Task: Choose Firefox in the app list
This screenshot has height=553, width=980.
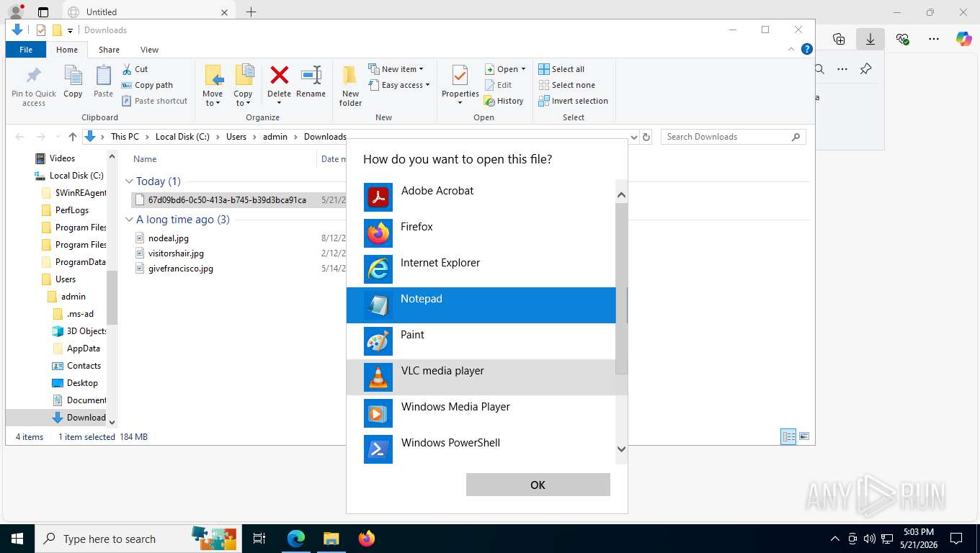Action: coord(481,233)
